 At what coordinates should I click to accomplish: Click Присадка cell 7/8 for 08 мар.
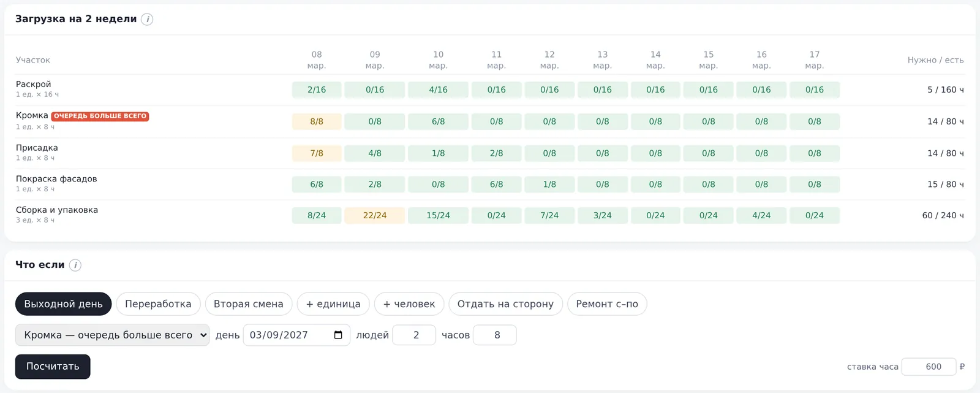317,153
